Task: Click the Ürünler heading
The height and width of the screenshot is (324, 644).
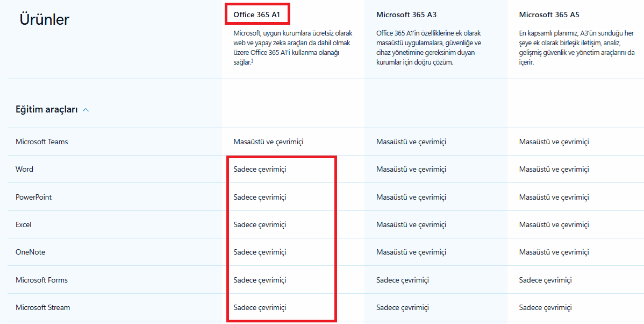Action: point(45,19)
